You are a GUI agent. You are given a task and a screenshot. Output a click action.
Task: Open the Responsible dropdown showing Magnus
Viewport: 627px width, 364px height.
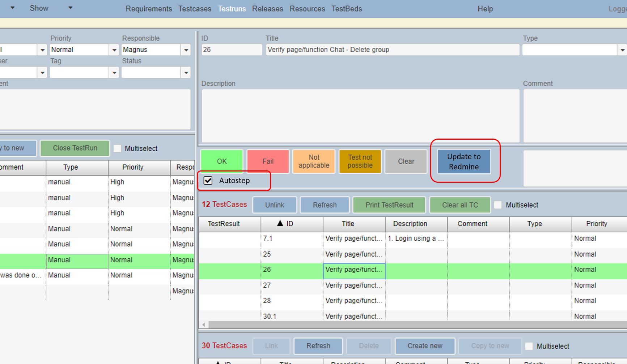pyautogui.click(x=186, y=50)
